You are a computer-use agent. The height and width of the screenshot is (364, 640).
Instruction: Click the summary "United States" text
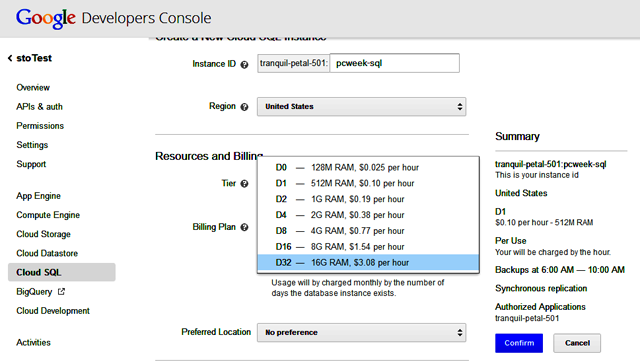[521, 193]
